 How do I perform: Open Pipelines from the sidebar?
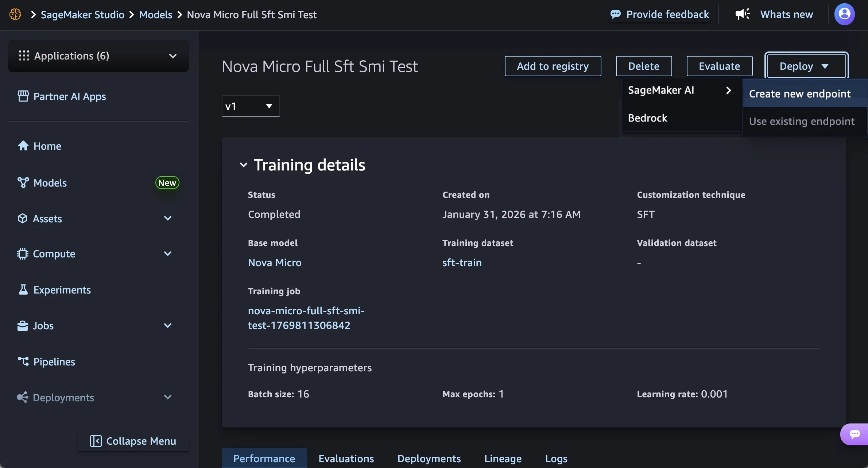(x=54, y=362)
